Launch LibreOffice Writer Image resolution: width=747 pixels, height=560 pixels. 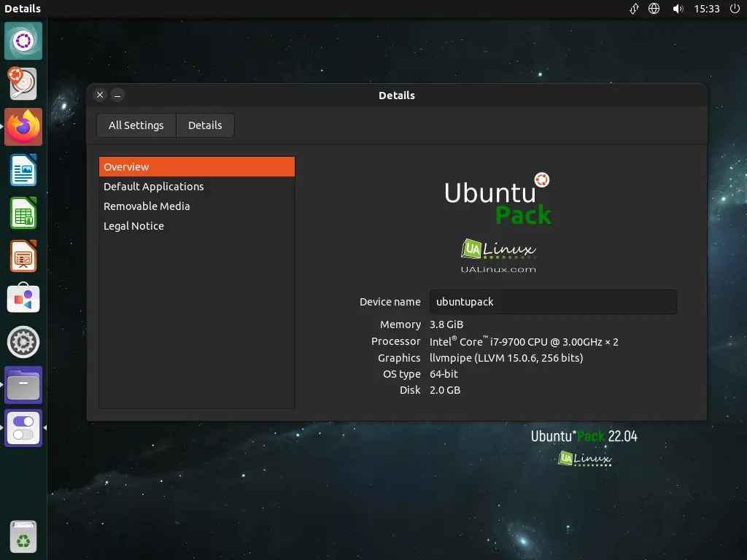23,170
